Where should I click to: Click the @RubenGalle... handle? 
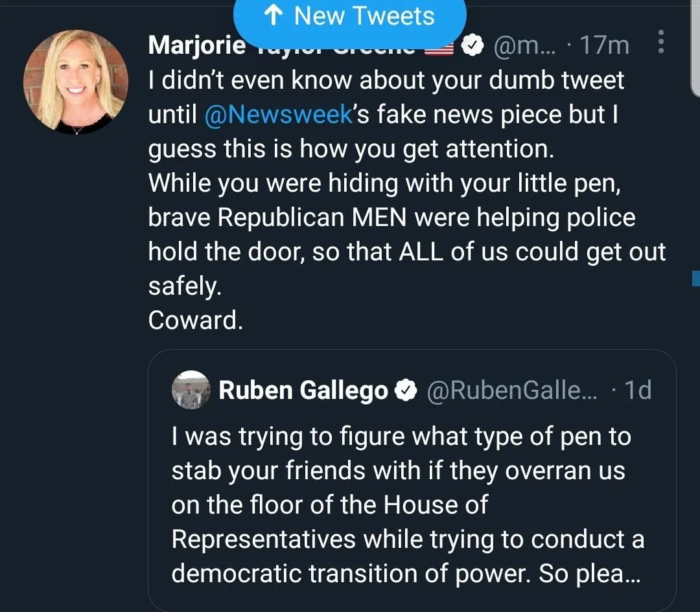pos(512,391)
